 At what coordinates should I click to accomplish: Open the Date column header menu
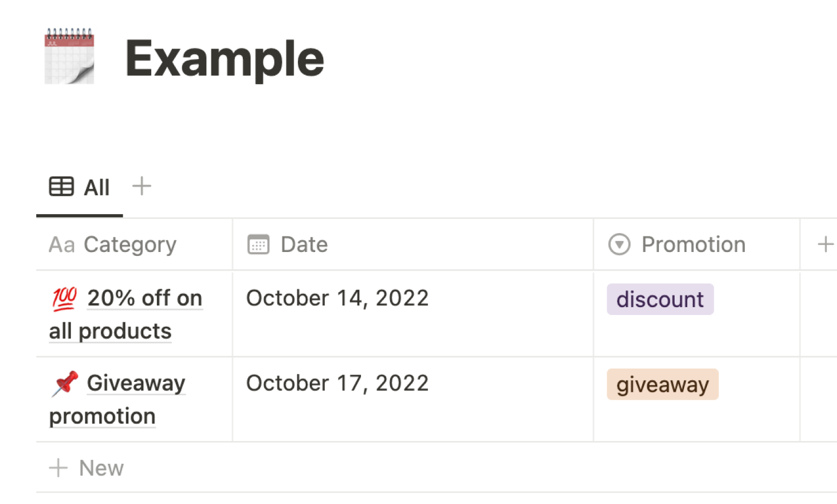pos(413,245)
